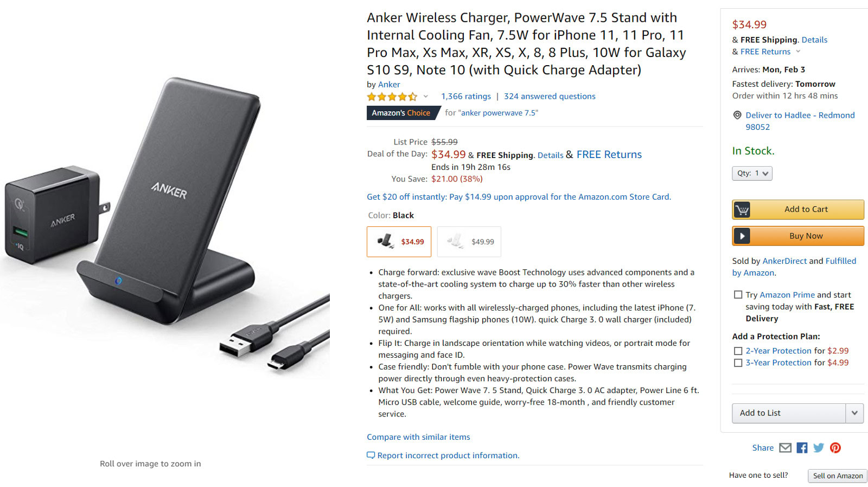This screenshot has height=487, width=868.
Task: Click the shopping cart icon
Action: coord(742,210)
